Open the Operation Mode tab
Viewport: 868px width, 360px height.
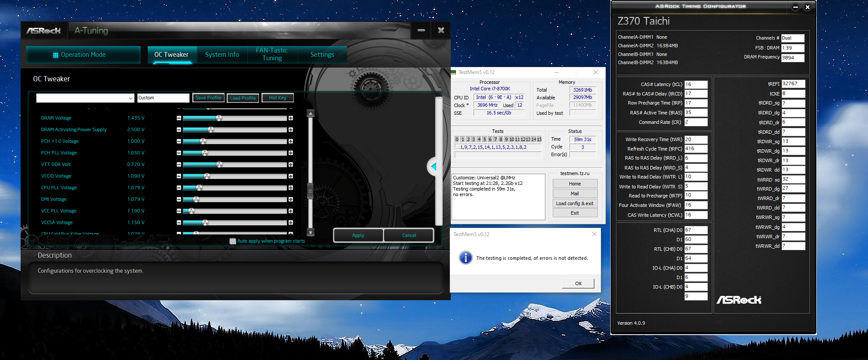pyautogui.click(x=83, y=55)
